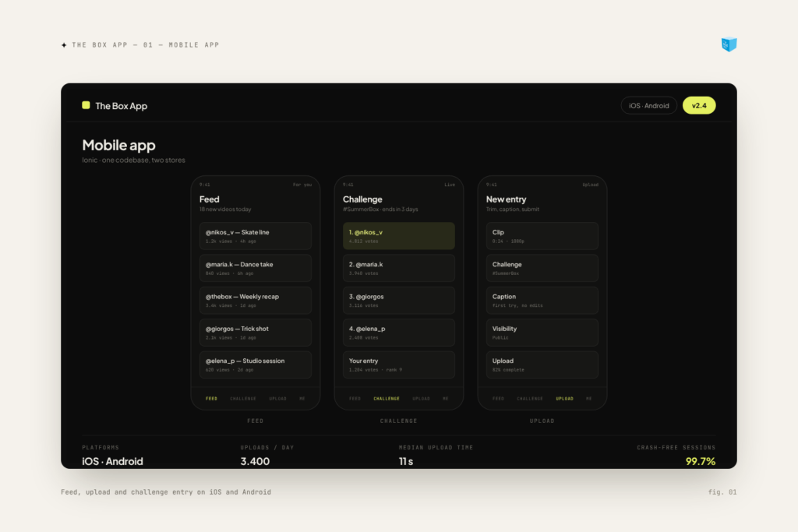Click the MEDIAN UPLOAD TIME stat label
The height and width of the screenshot is (532, 798).
[436, 448]
